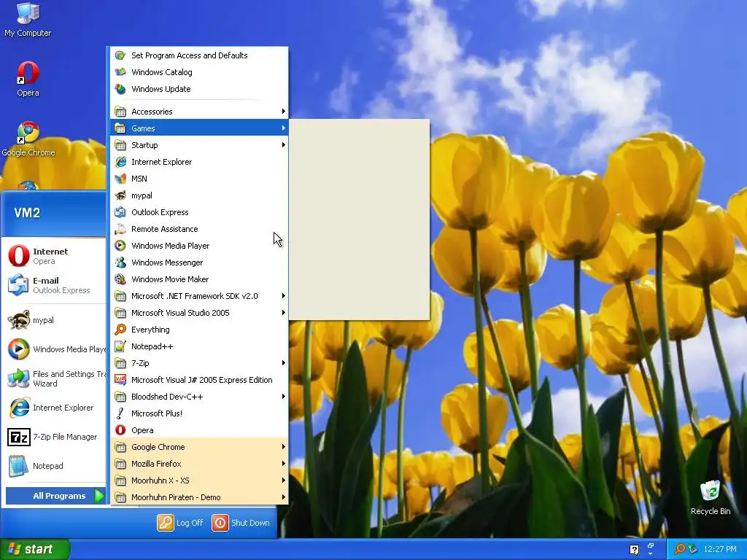This screenshot has height=560, width=747.
Task: Click the Notepad++ icon
Action: 120,346
